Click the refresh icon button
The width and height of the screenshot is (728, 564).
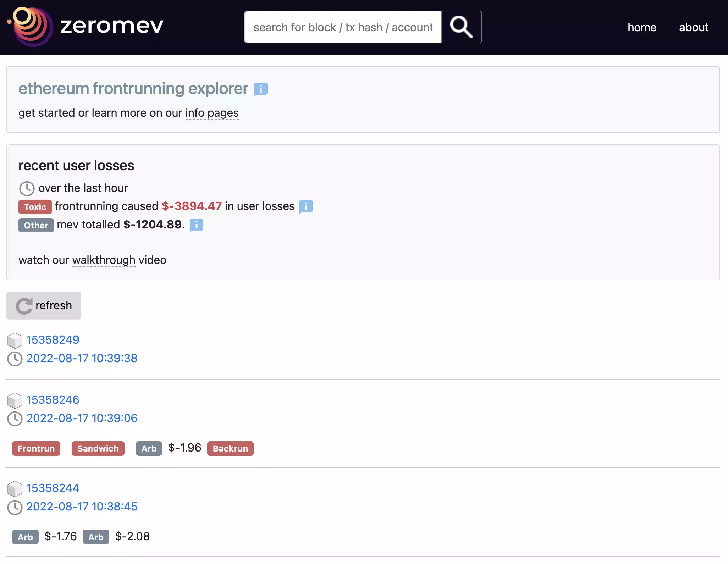pyautogui.click(x=23, y=305)
